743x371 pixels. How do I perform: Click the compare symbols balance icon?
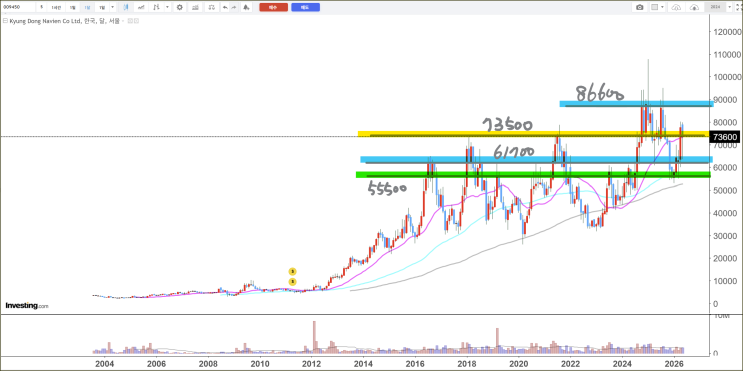212,7
